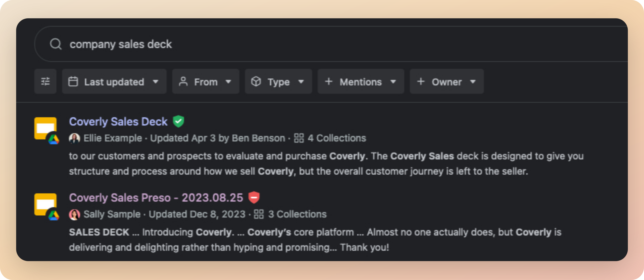
Task: Expand the Owner filter dropdown
Action: [x=447, y=82]
